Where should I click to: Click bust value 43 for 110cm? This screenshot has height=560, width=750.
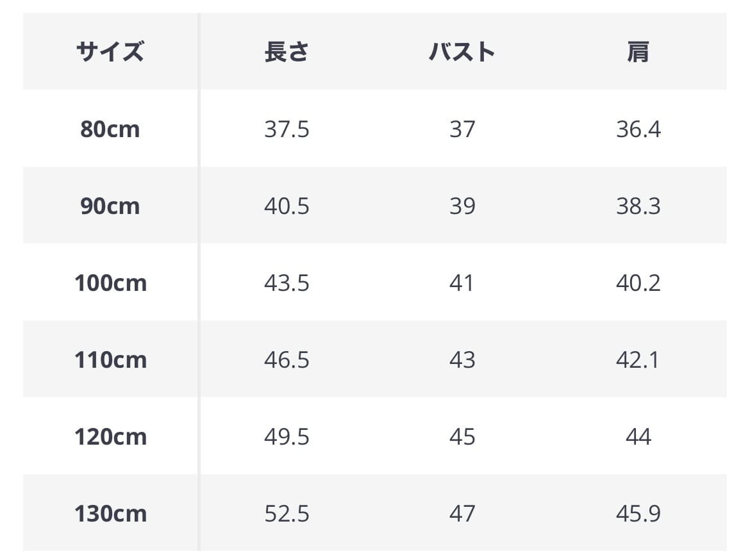462,360
